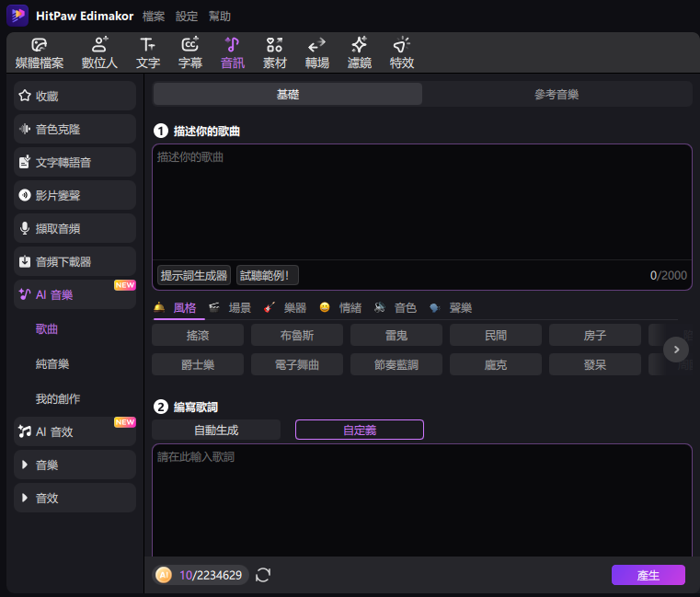
Task: Open the 檔案 menu
Action: (x=154, y=17)
